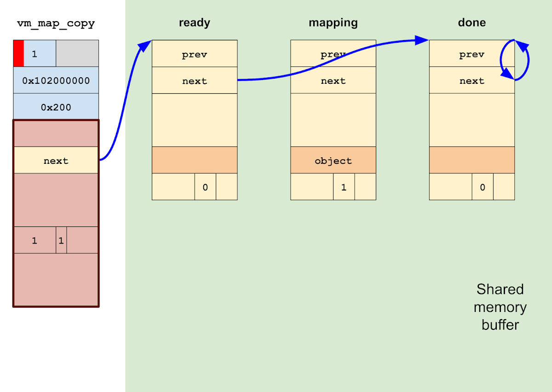Collapse the next field in mapping
552x392 pixels.
coord(333,81)
